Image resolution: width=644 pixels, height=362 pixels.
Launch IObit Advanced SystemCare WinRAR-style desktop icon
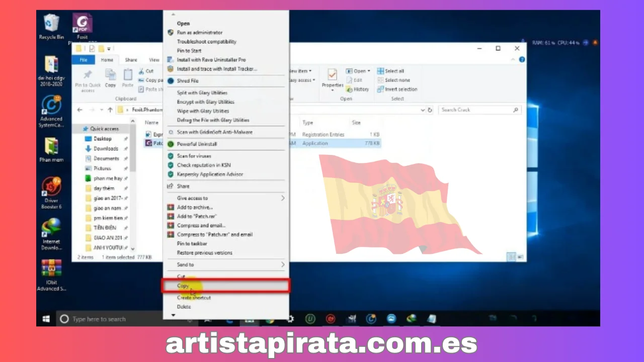pyautogui.click(x=51, y=275)
